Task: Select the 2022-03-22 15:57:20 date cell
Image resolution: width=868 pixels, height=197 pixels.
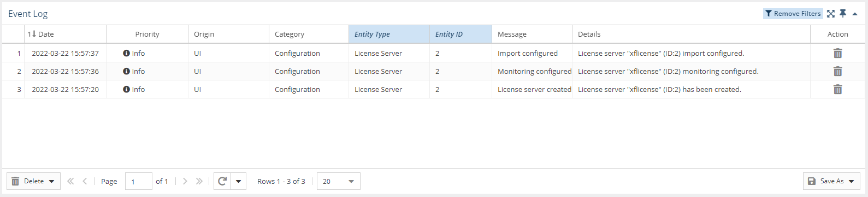Action: 66,89
